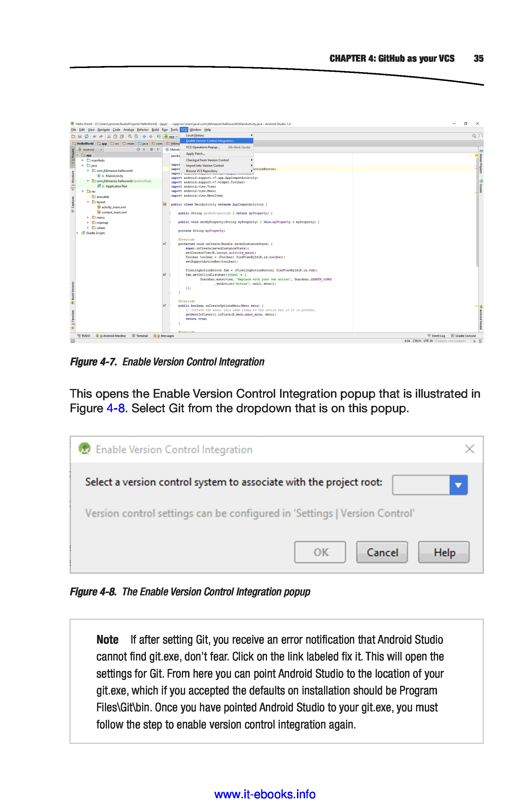Click the Synchronize toolbar icon
Viewport: 532px width, 807px height.
[x=87, y=136]
